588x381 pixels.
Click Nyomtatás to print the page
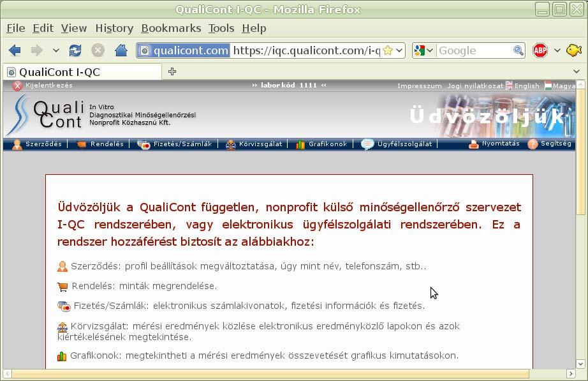coord(501,144)
